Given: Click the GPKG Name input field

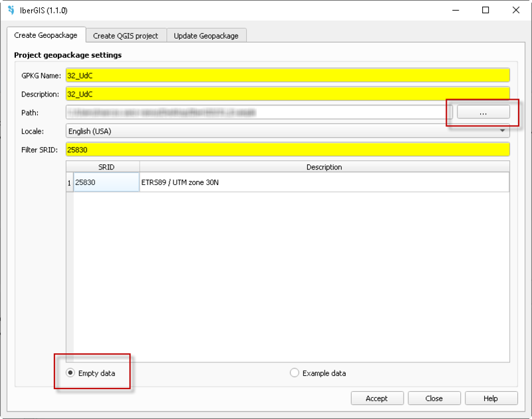Looking at the screenshot, I should [287, 75].
